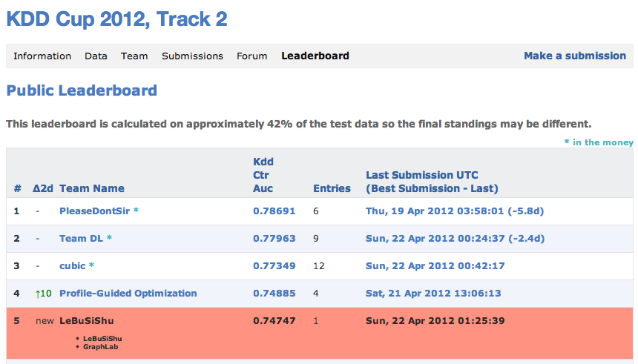Open the PleaseDontSir team page
Screen dimensions: 638x364
pyautogui.click(x=94, y=211)
